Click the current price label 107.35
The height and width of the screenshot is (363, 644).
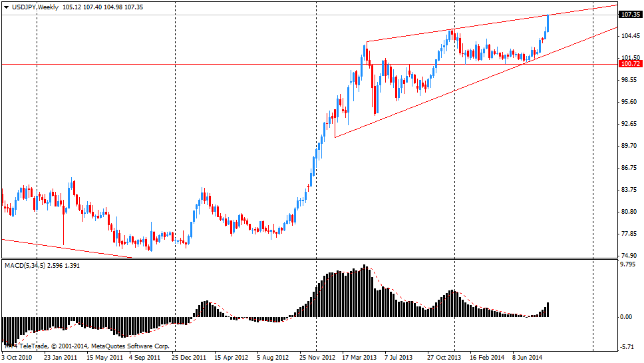(630, 15)
